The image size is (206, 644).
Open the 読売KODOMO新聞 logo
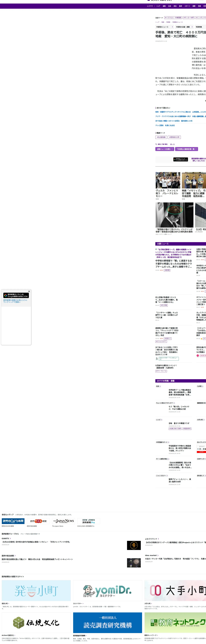pyautogui.click(x=13, y=521)
